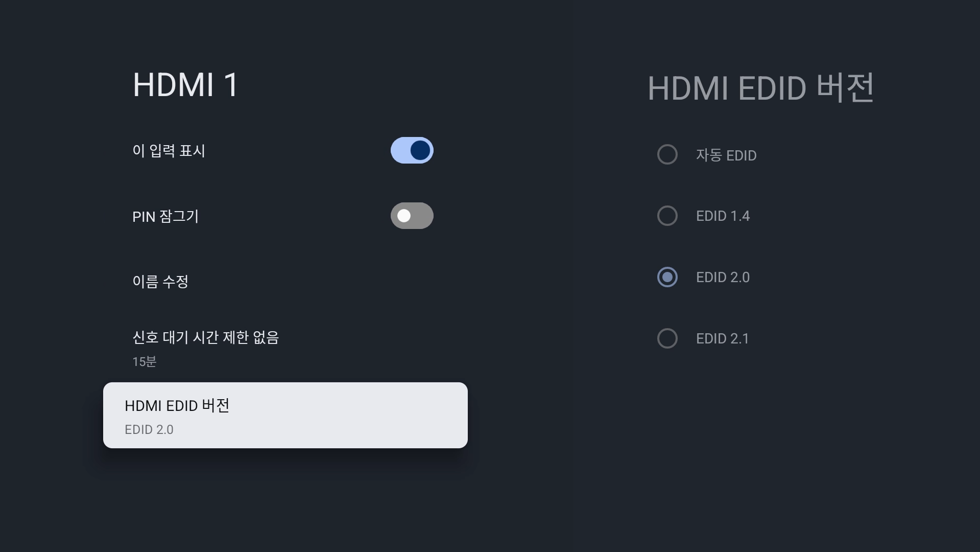The image size is (980, 552).
Task: Click the HDMI 1 page heading
Action: 185,85
